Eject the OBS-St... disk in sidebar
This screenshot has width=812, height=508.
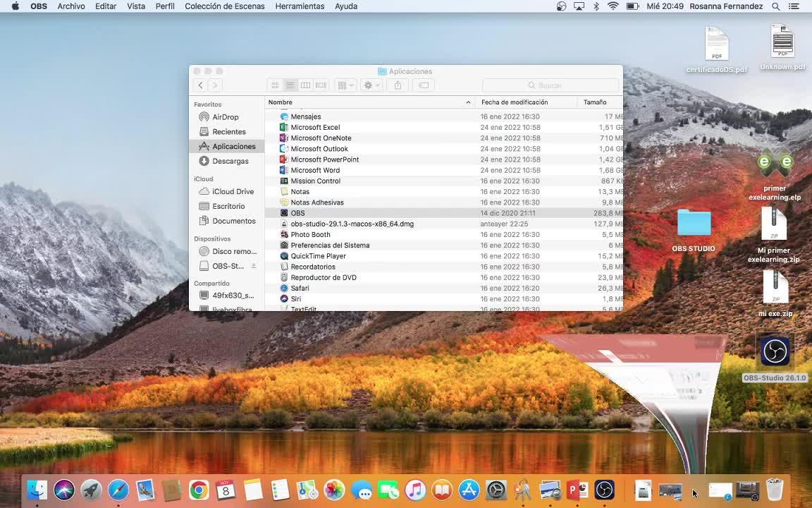pyautogui.click(x=254, y=266)
